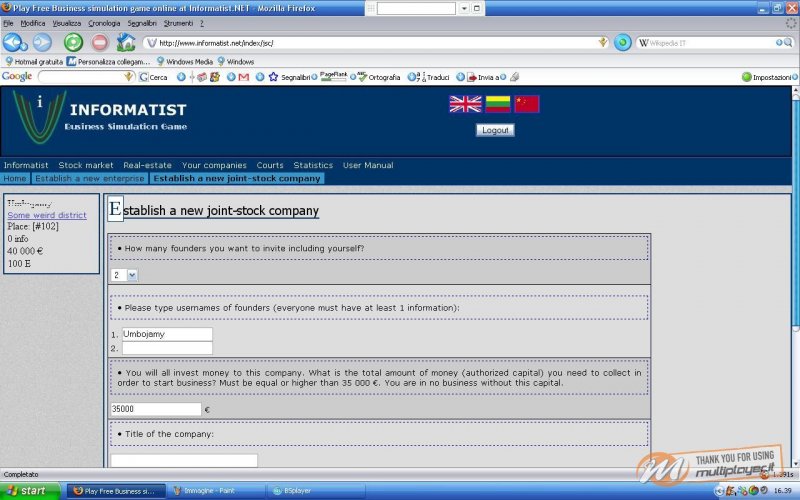Screen dimensions: 800x500
Task: Click the Segnalibri star icon in the Google toolbar
Action: point(273,77)
